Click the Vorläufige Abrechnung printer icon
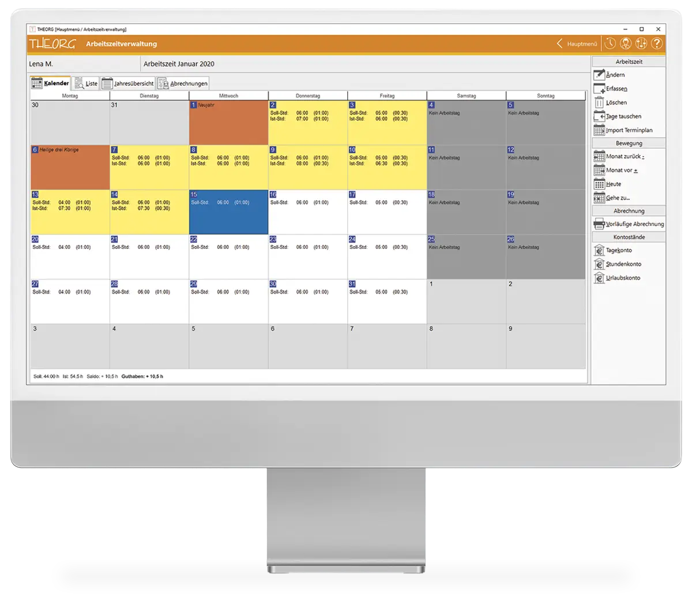This screenshot has width=692, height=616. pyautogui.click(x=599, y=224)
